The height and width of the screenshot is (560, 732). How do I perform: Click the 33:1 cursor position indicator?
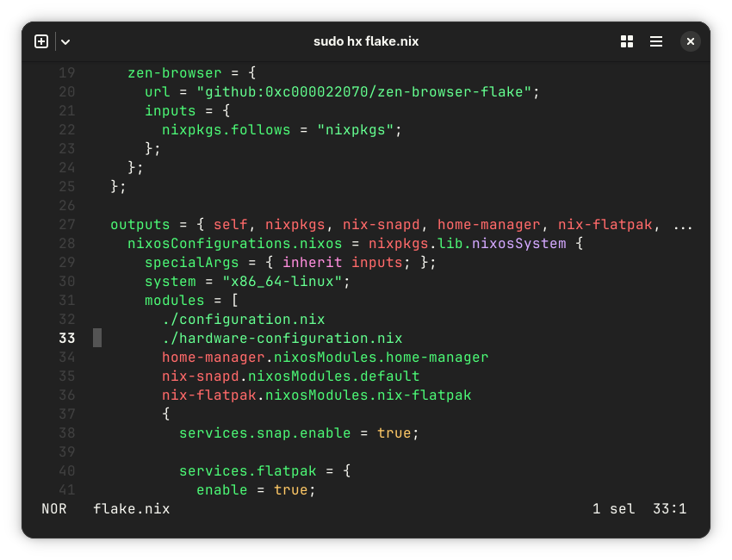click(669, 509)
